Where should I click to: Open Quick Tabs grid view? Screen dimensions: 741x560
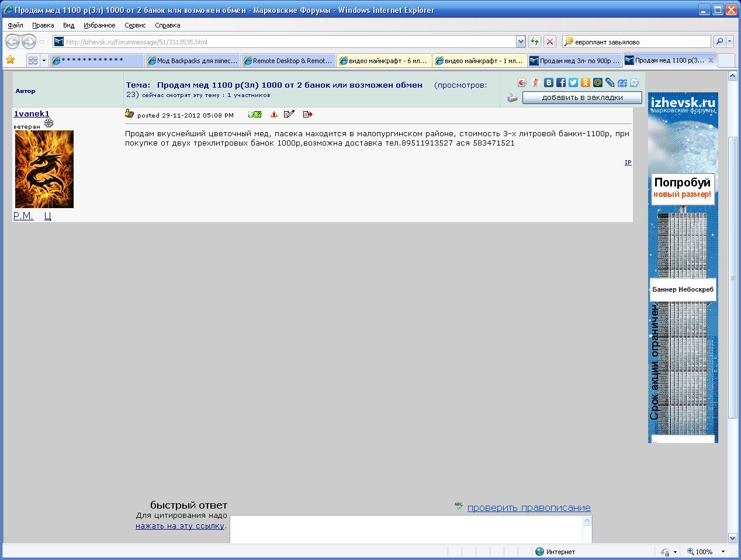click(33, 61)
